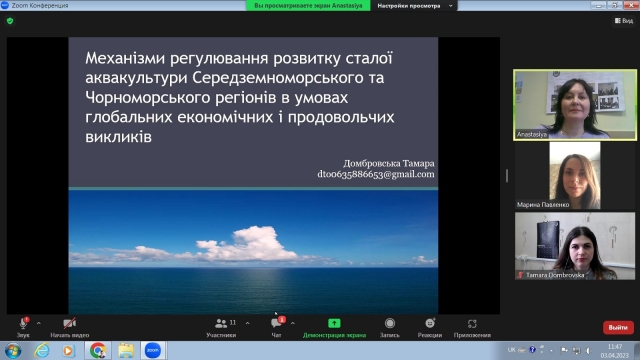Expand chat options arrow
640x360 pixels.
click(x=293, y=323)
